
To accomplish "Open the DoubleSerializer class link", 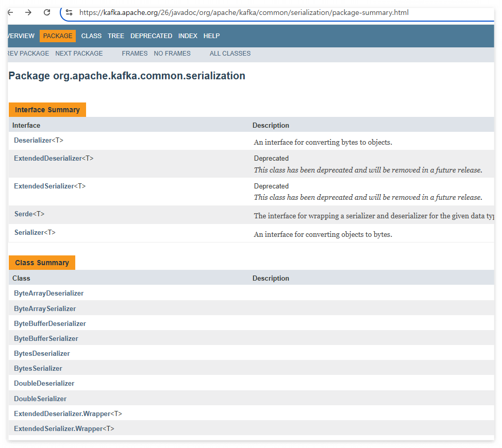I will (40, 399).
